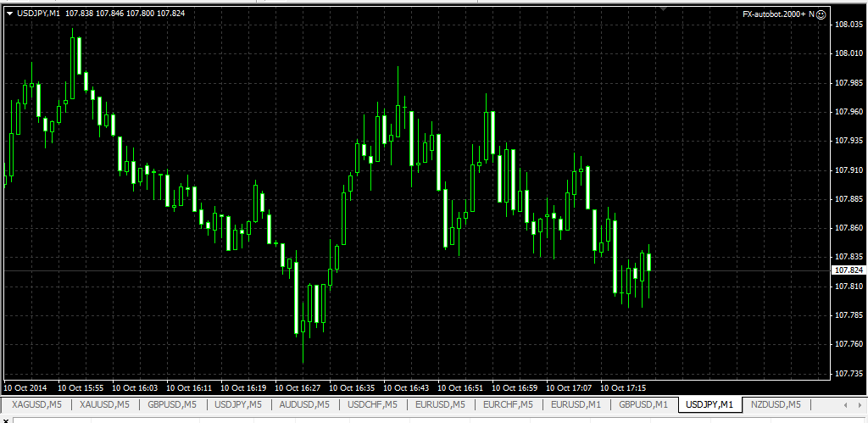Click the 10 Oct 15:55 time label

tap(81, 387)
